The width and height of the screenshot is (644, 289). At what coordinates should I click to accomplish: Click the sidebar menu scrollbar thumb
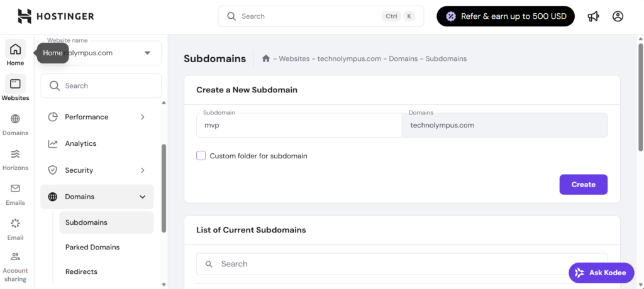(x=164, y=188)
